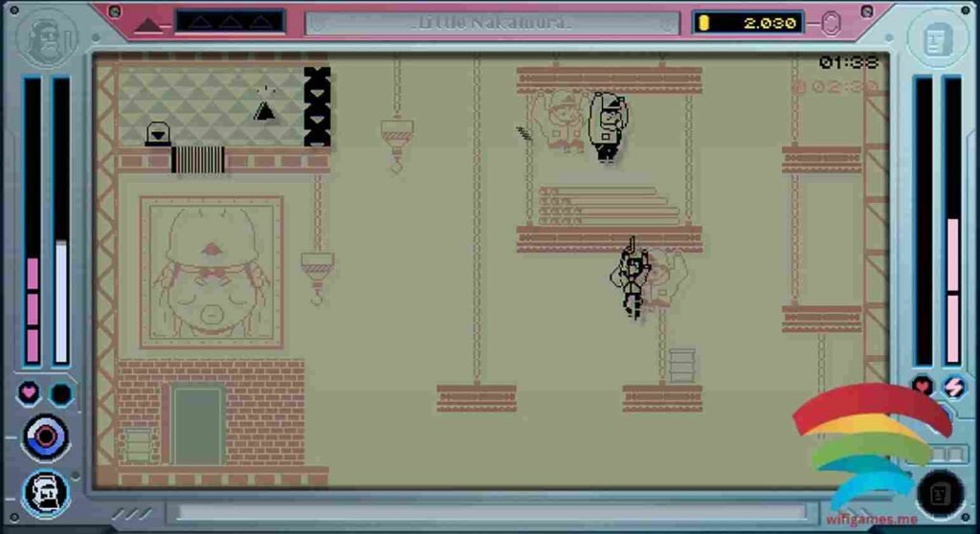Click the dark hexagon icon beside left heart

60,394
